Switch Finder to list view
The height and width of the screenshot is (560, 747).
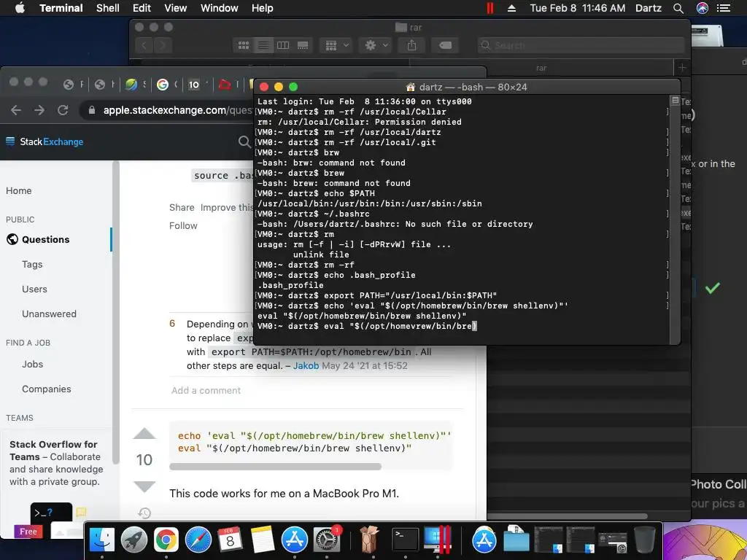tap(263, 45)
